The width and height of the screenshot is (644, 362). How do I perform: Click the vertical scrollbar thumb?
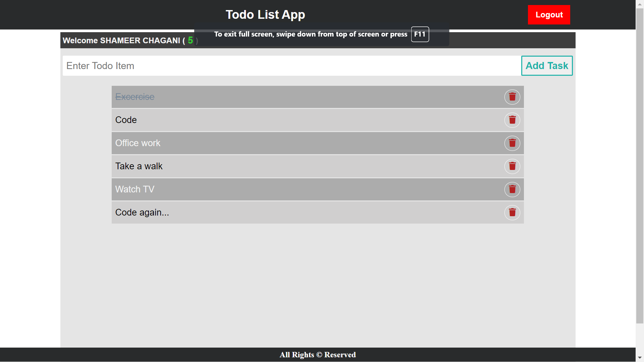tap(640, 166)
